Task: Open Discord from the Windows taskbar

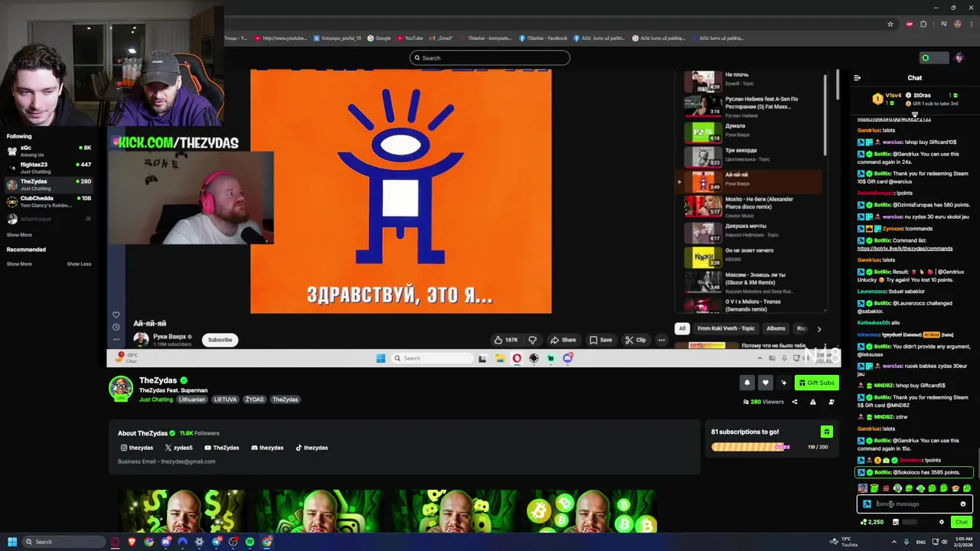Action: click(x=165, y=542)
